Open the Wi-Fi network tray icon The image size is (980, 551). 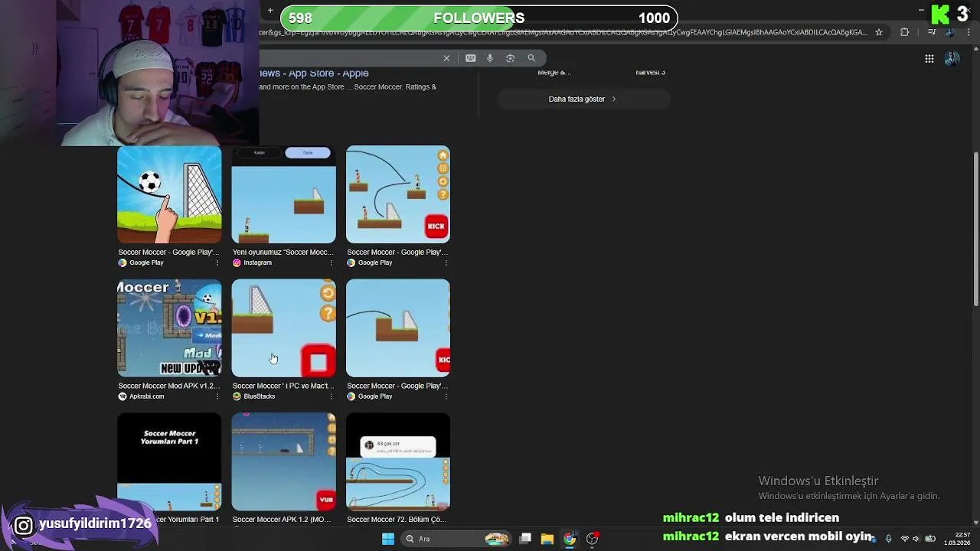point(904,539)
